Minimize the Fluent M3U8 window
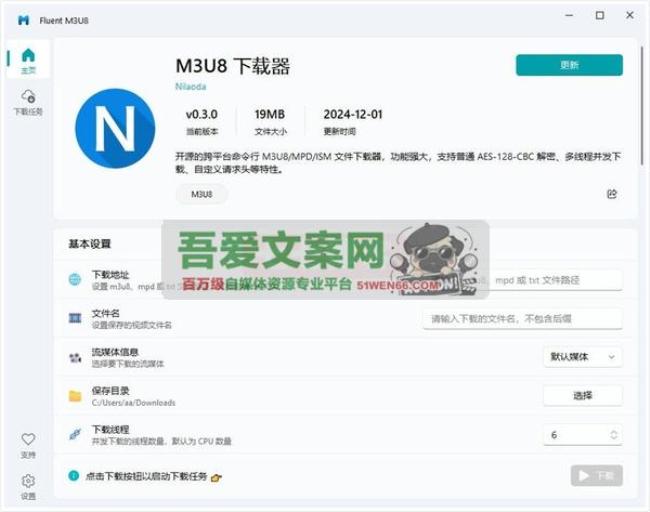This screenshot has width=650, height=512. pos(570,15)
